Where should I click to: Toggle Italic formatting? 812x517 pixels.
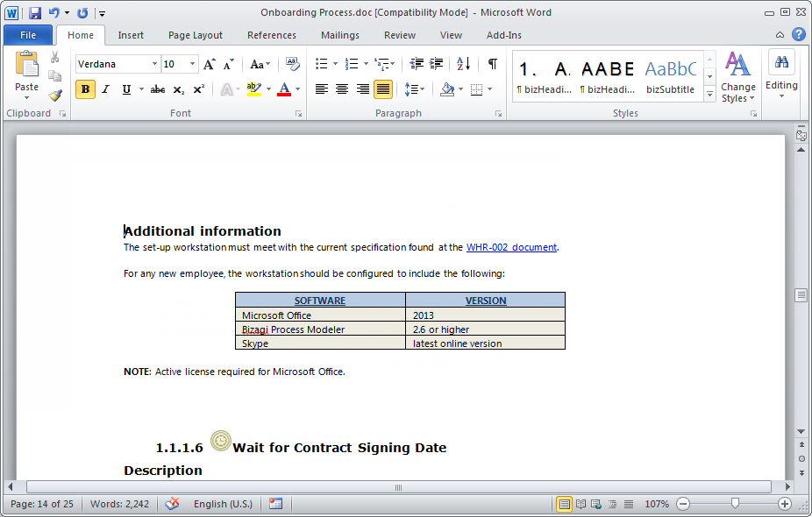pyautogui.click(x=105, y=89)
